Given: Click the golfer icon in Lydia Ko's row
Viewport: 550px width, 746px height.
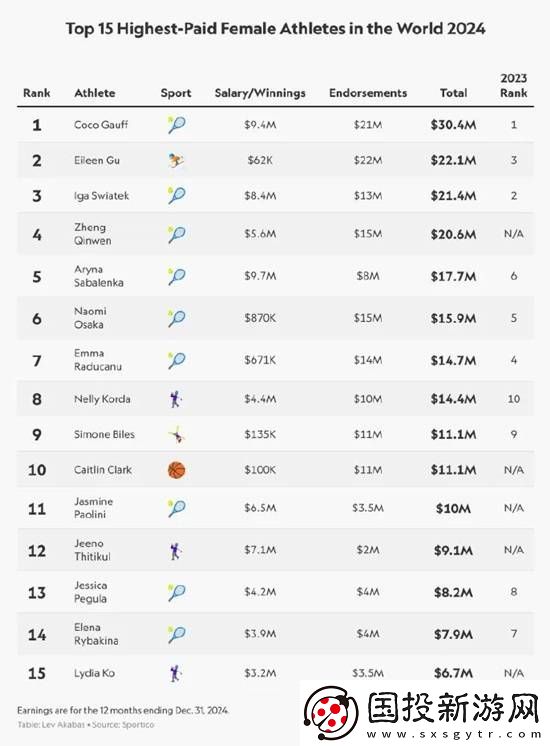Looking at the screenshot, I should (x=176, y=673).
